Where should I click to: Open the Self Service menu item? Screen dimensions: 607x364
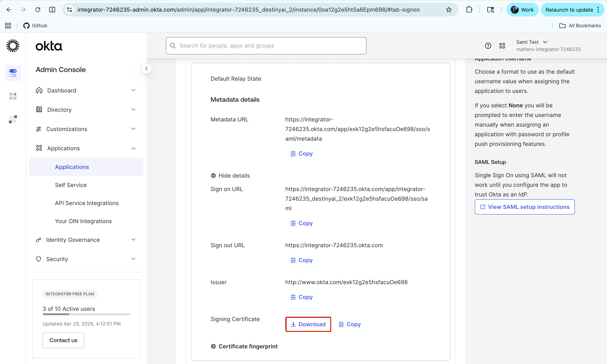point(71,185)
